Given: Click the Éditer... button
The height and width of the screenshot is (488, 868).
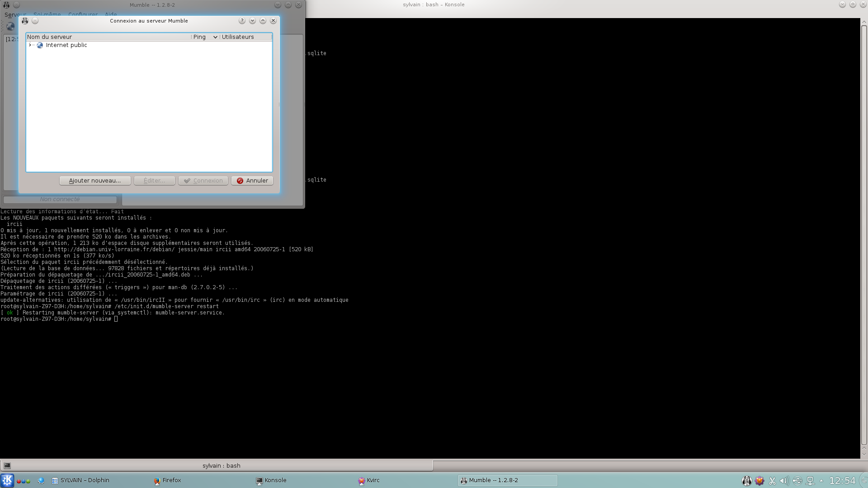Looking at the screenshot, I should pyautogui.click(x=154, y=181).
